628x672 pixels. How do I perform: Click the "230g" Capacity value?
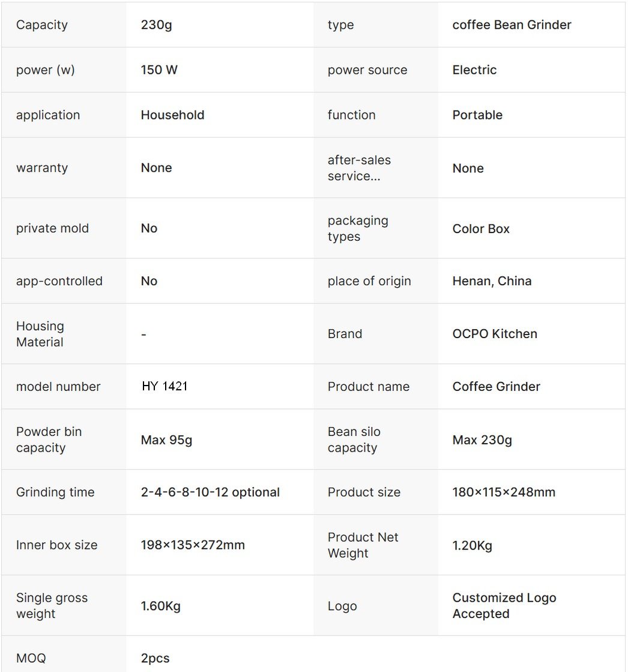click(156, 25)
